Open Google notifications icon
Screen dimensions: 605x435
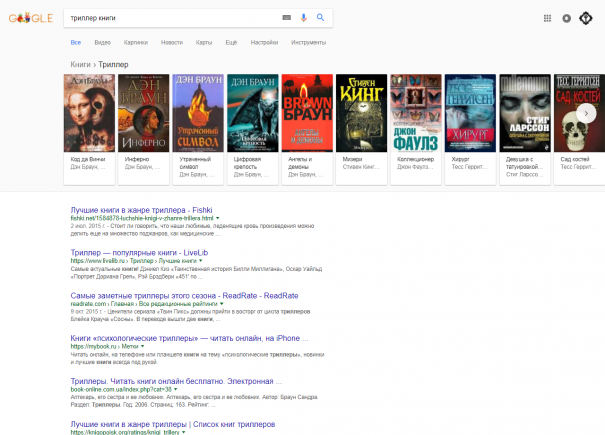(x=567, y=18)
